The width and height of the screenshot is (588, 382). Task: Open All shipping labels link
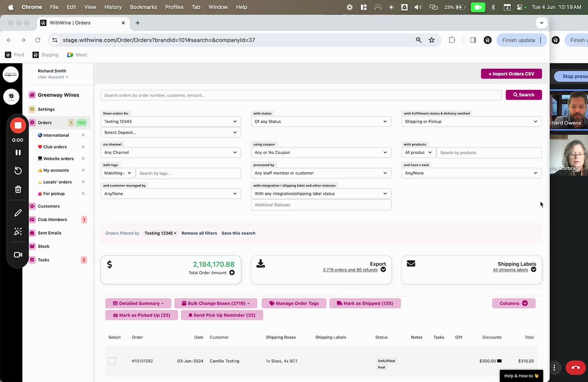click(x=510, y=270)
